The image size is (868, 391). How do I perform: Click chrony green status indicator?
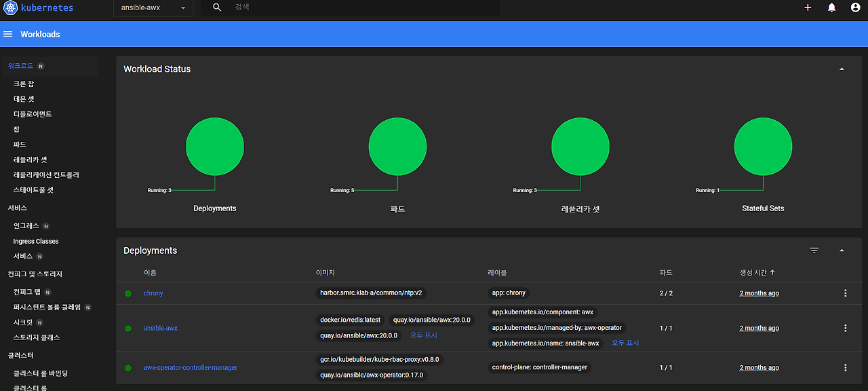click(127, 293)
